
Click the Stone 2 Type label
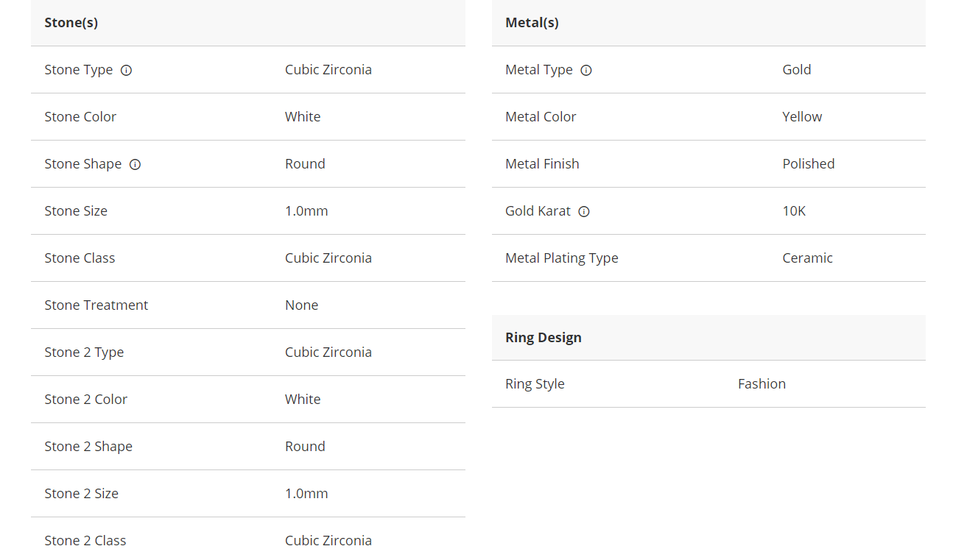coord(84,352)
